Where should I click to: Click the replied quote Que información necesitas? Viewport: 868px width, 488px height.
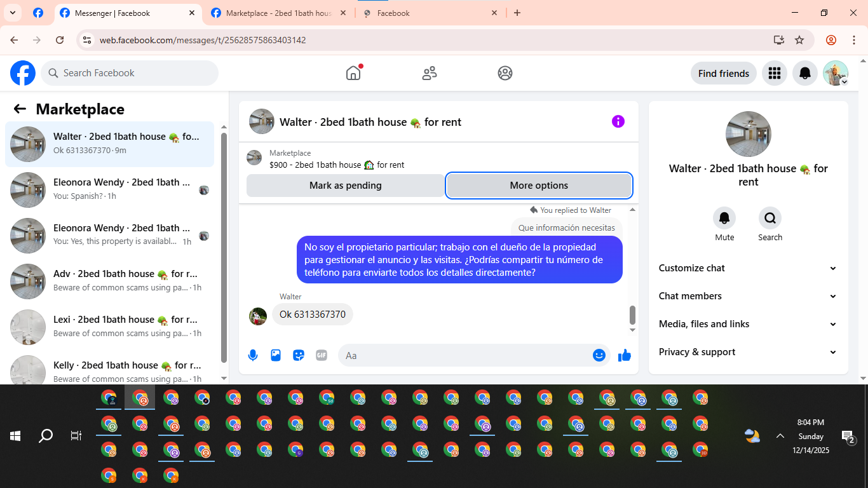567,227
